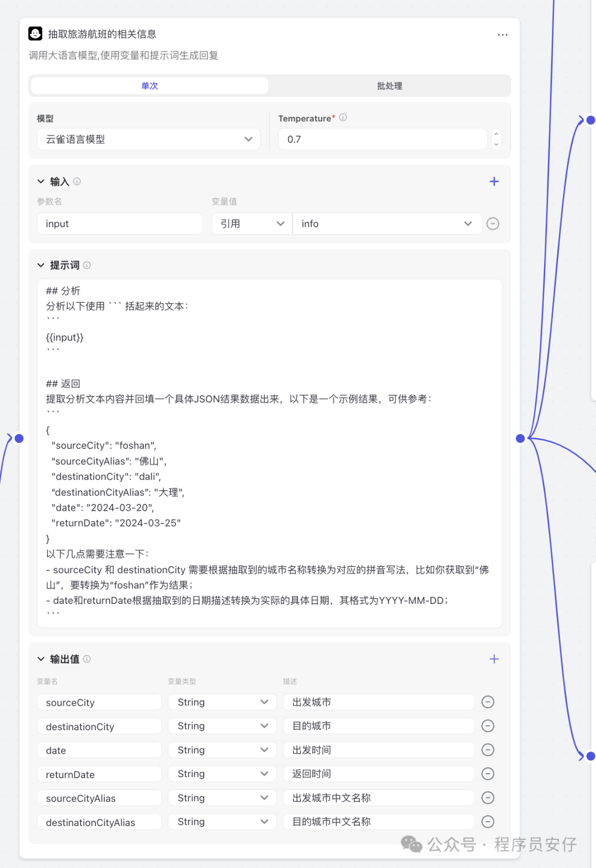Remove the input parameter row
Screen dimensions: 596x868
[493, 223]
